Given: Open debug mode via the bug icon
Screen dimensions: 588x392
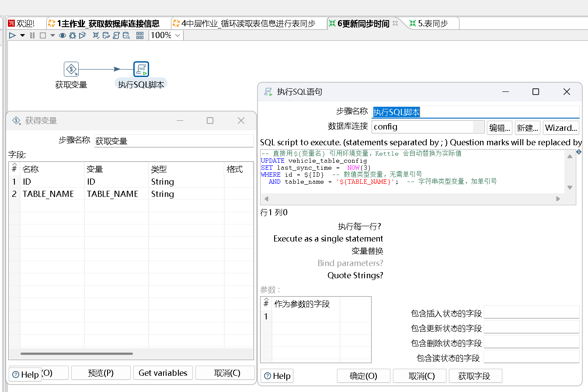Looking at the screenshot, I should [72, 35].
